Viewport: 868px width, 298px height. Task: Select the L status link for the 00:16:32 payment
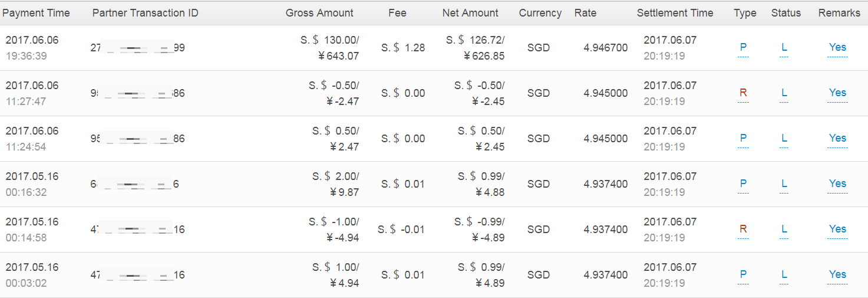tap(784, 184)
